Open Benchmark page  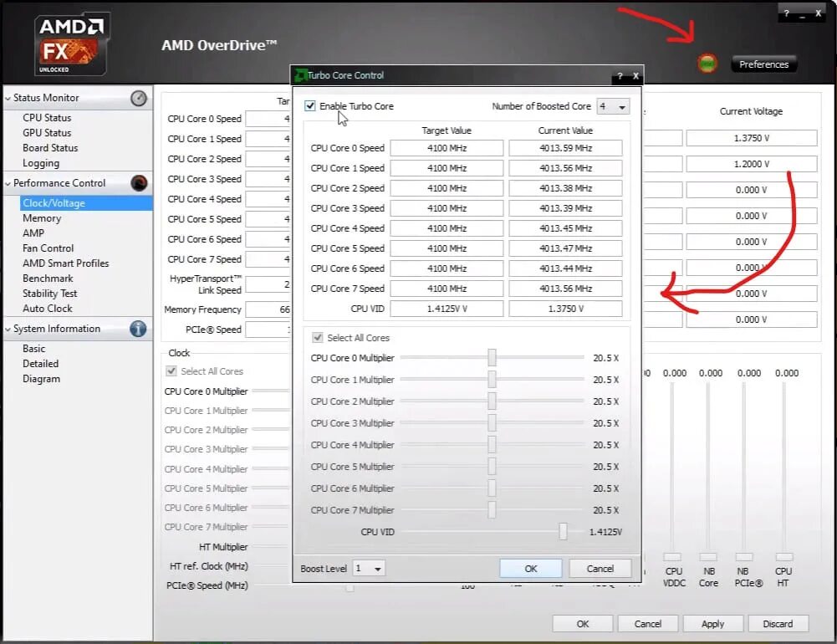pos(48,279)
